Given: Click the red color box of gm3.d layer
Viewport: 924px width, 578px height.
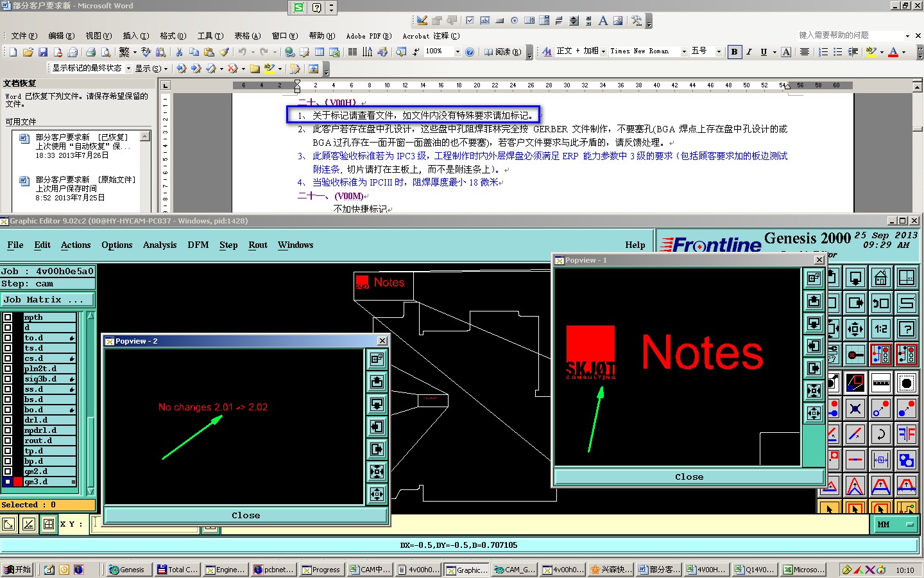Looking at the screenshot, I should pos(18,482).
